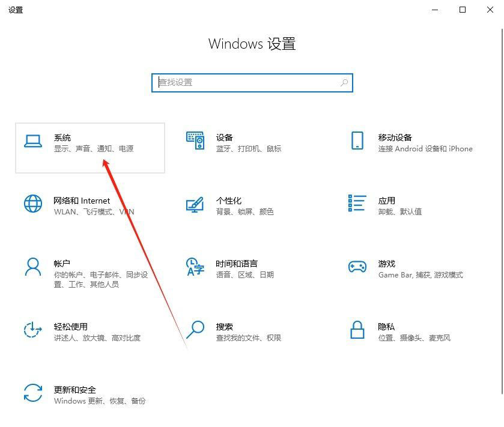Click the 游戏 title text
This screenshot has height=427, width=504.
387,264
